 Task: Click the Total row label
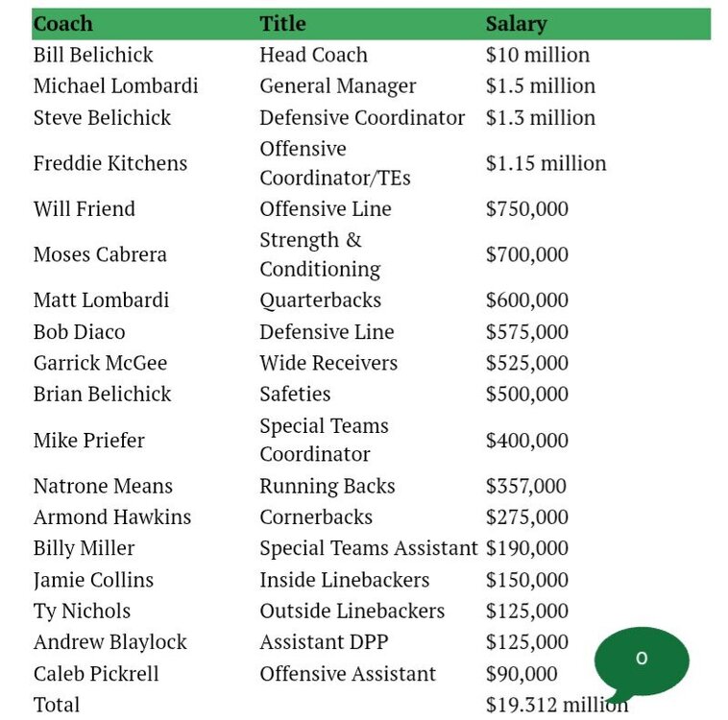(57, 705)
